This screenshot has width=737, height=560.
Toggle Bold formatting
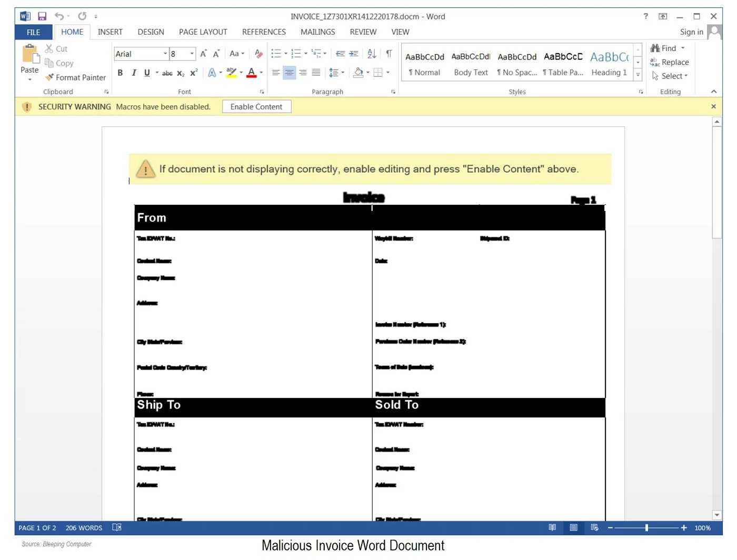[x=120, y=73]
